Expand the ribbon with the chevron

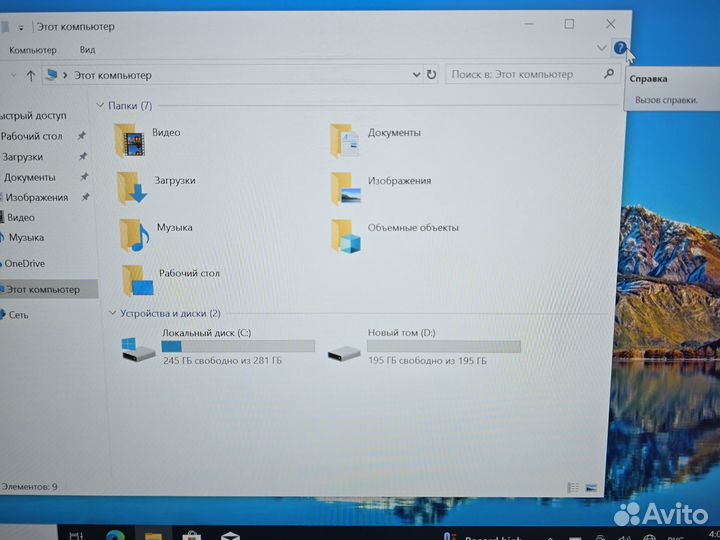coord(601,48)
